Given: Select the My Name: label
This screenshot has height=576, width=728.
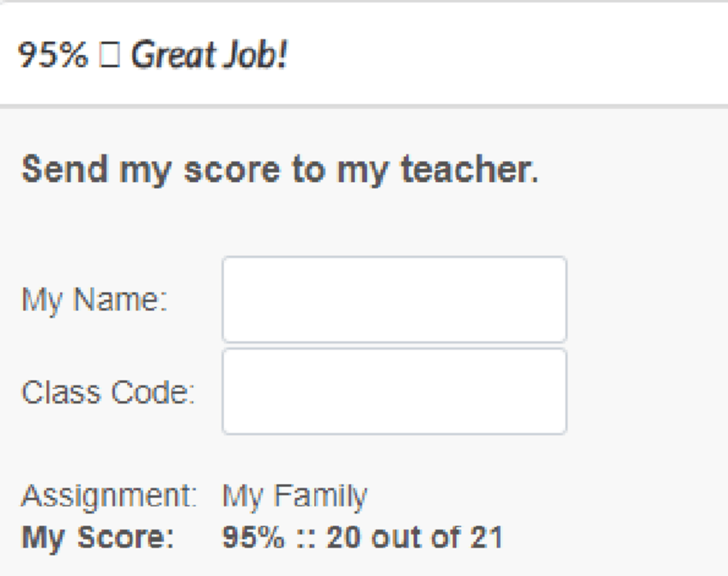Looking at the screenshot, I should [x=94, y=300].
